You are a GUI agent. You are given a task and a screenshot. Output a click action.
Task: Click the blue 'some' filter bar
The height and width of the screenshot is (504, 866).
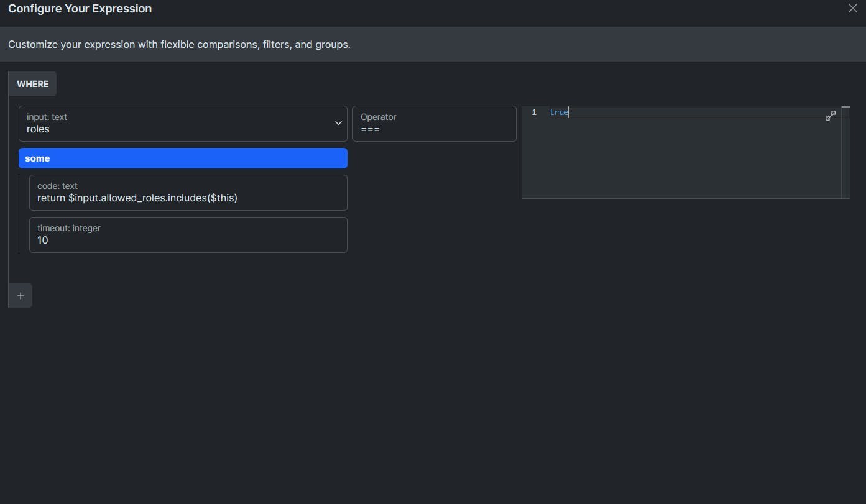click(183, 158)
